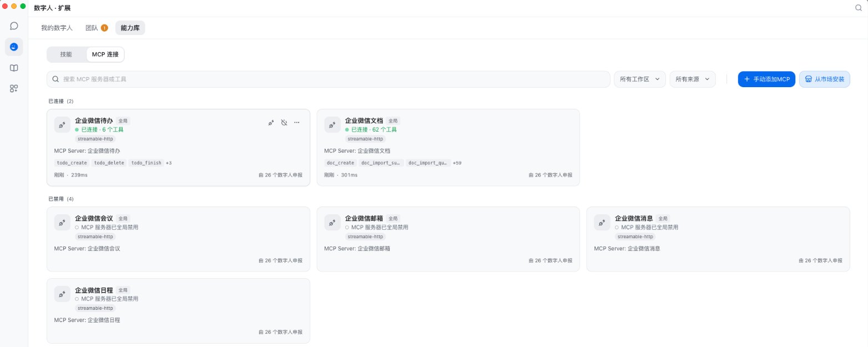Image resolution: width=868 pixels, height=347 pixels.
Task: Click the 手动添加MCP button
Action: [x=766, y=79]
